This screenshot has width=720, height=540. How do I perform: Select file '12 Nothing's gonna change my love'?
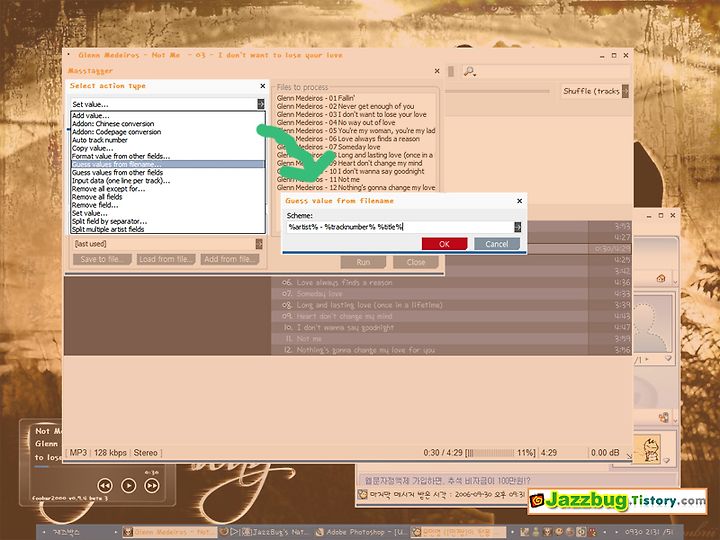[x=356, y=187]
